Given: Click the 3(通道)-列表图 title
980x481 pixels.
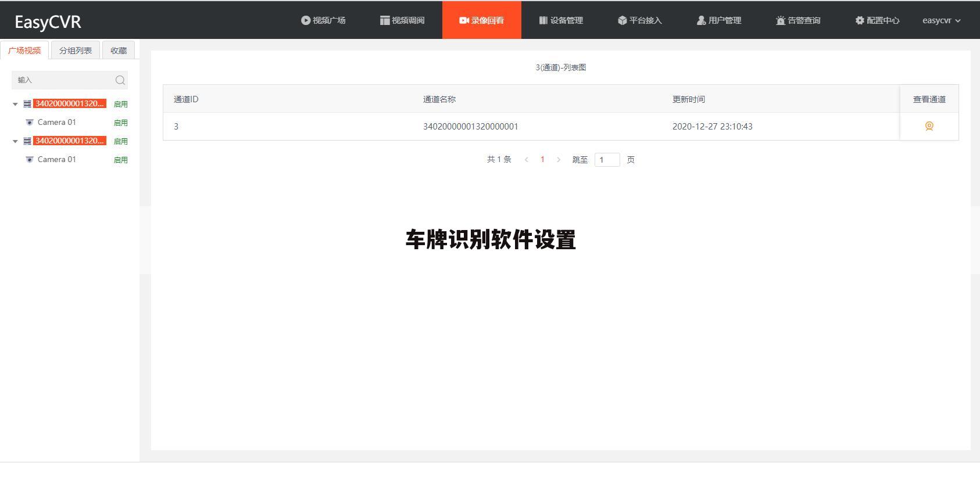Looking at the screenshot, I should 561,67.
